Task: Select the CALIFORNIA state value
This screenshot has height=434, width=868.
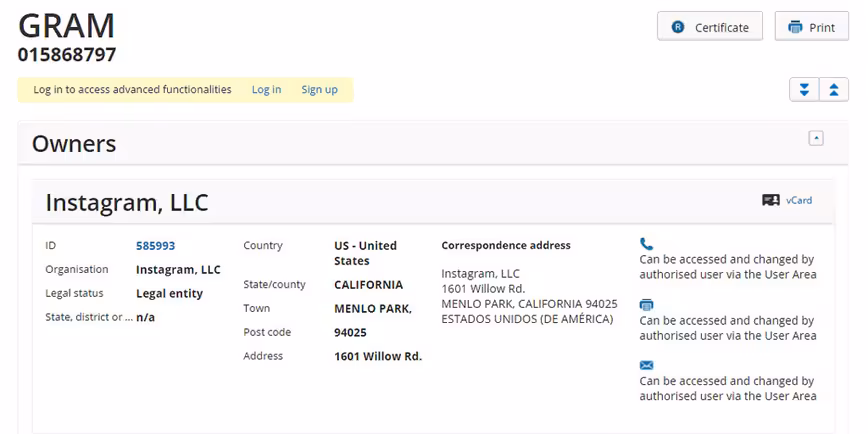Action: click(x=369, y=285)
